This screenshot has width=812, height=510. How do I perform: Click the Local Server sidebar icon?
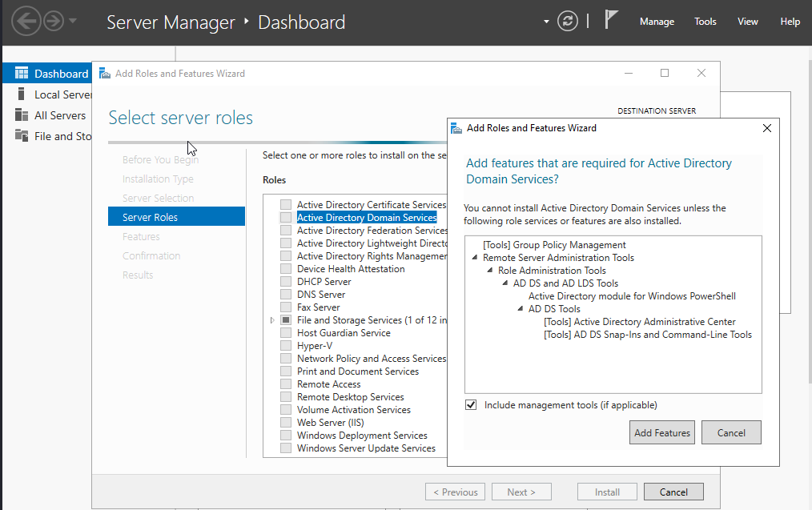(22, 94)
